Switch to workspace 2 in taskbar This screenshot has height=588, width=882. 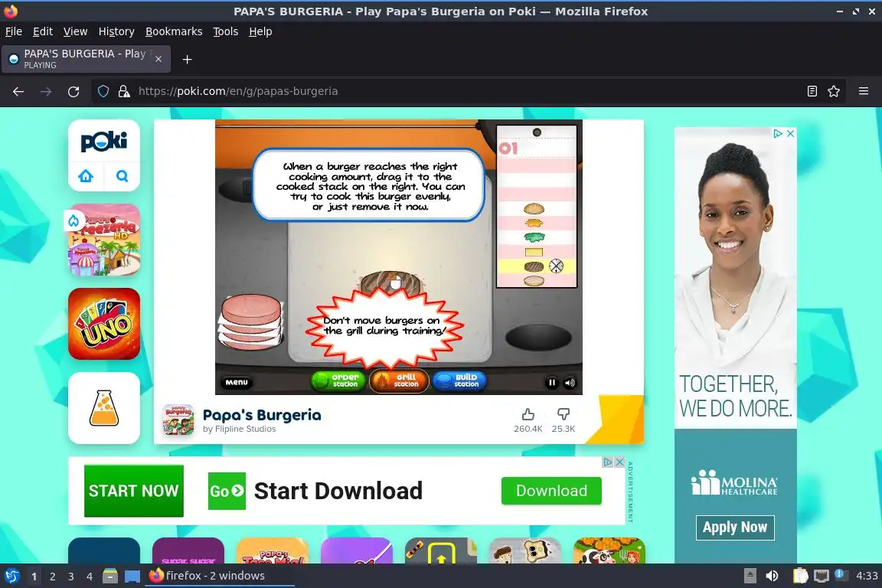point(52,577)
